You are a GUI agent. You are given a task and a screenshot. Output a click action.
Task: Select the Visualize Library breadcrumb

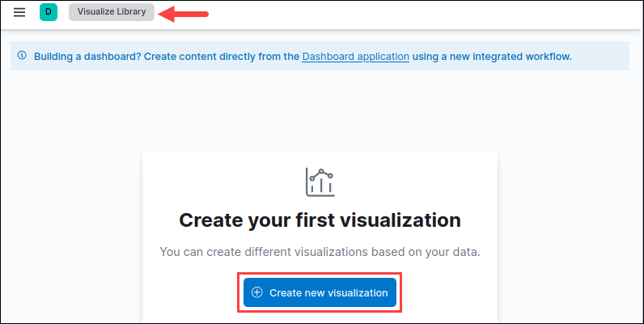[x=112, y=12]
